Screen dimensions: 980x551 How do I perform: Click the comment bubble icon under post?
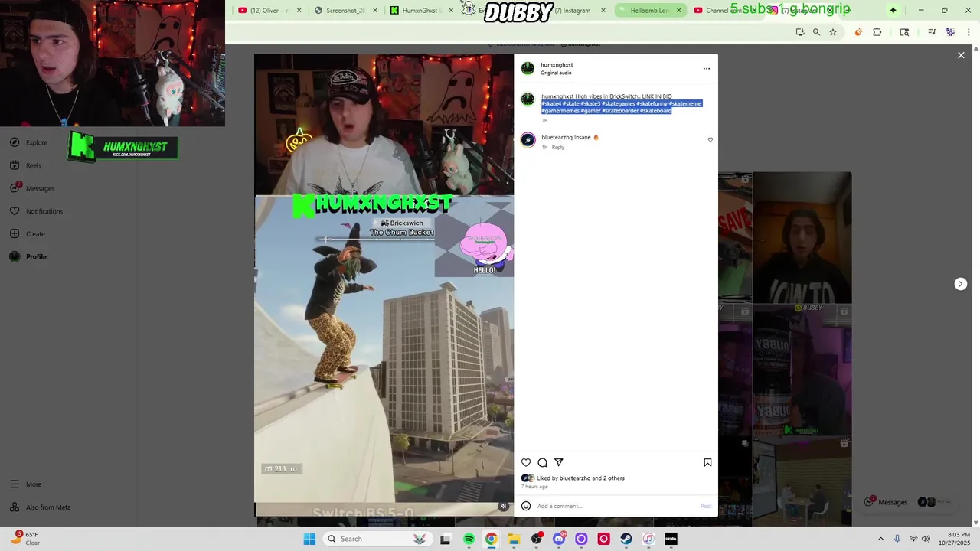click(x=542, y=462)
